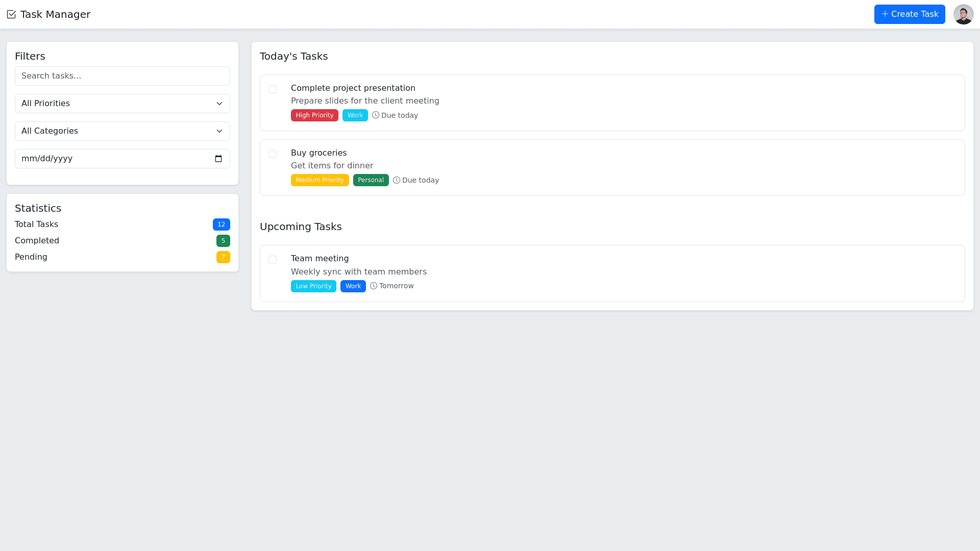Select the Today's Tasks section heading
Image resolution: width=980 pixels, height=551 pixels.
(x=293, y=56)
